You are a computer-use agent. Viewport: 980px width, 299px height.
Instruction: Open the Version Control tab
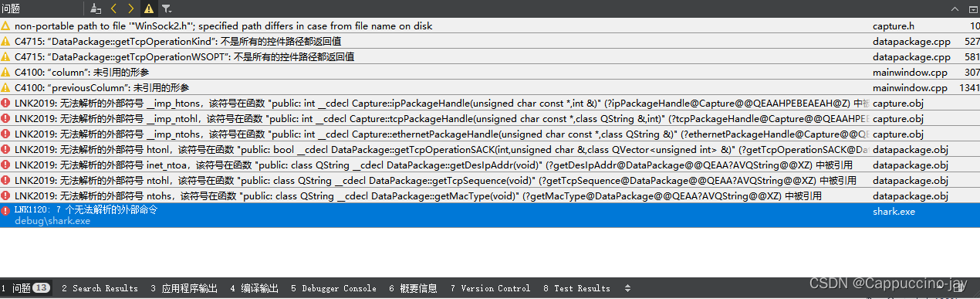tap(490, 288)
